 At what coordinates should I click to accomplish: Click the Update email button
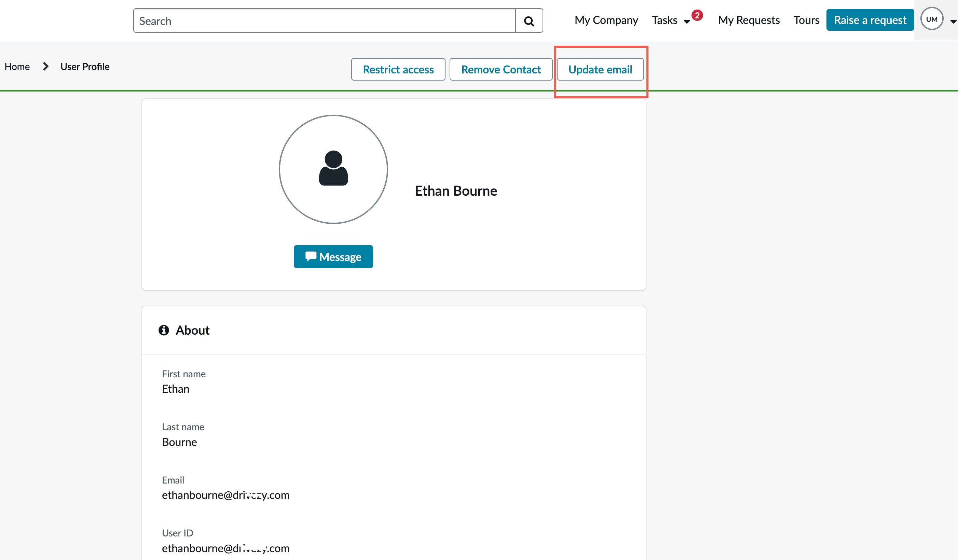click(x=600, y=70)
